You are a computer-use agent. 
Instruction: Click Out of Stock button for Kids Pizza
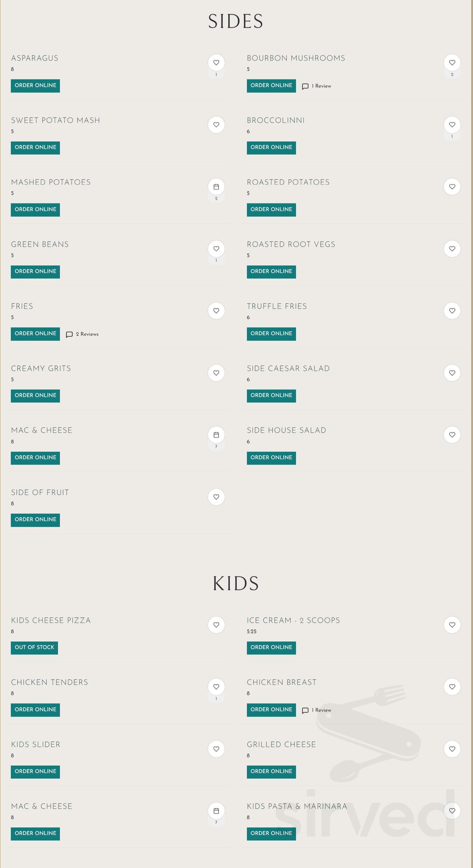point(34,648)
